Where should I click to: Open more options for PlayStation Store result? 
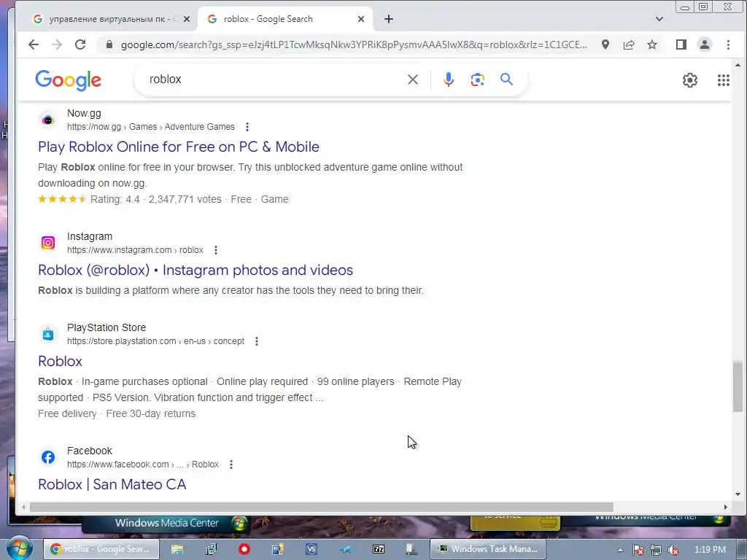pos(256,341)
